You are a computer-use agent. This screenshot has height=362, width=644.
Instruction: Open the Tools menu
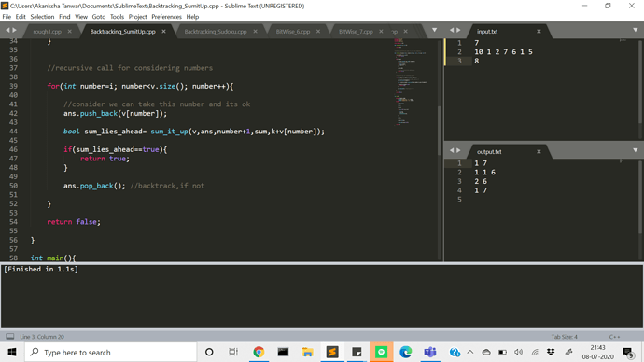[x=117, y=17]
